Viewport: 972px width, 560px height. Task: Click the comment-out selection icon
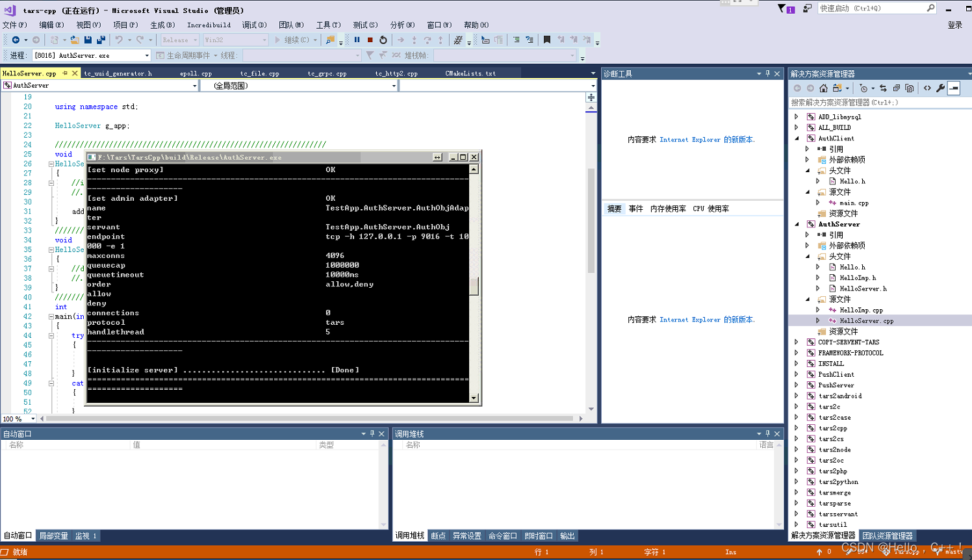click(x=516, y=40)
